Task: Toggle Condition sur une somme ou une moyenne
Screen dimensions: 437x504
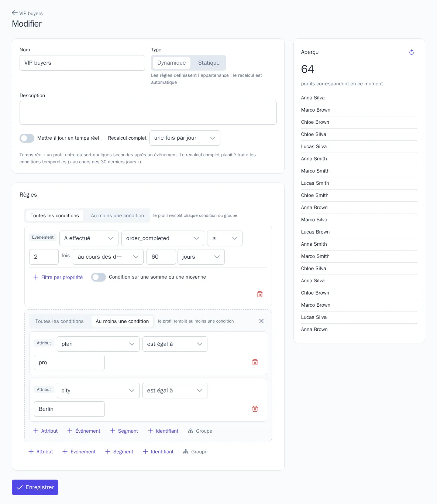Action: [x=99, y=277]
